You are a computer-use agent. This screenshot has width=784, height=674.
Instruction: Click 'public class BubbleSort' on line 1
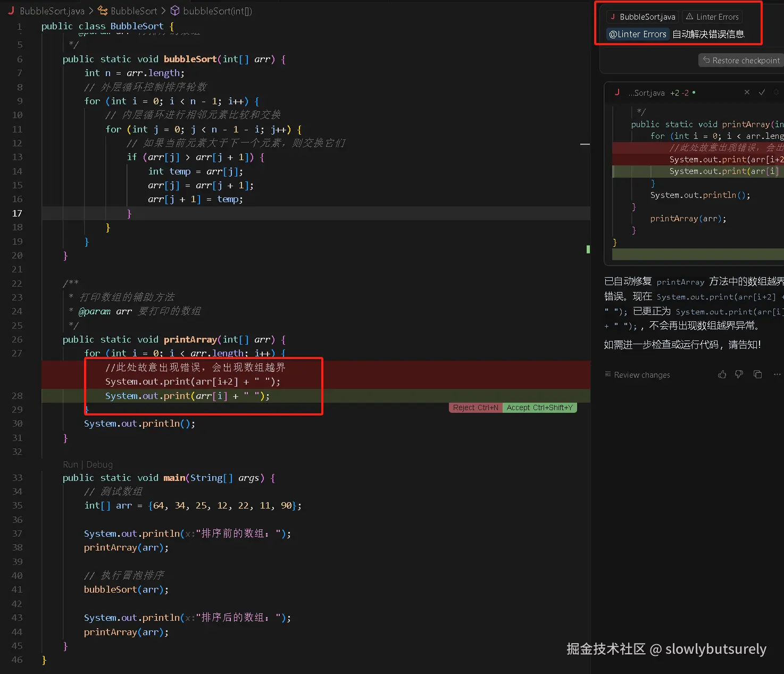(102, 26)
